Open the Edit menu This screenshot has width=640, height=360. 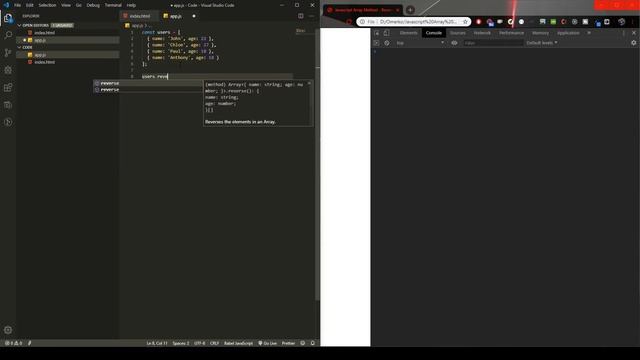[30, 5]
